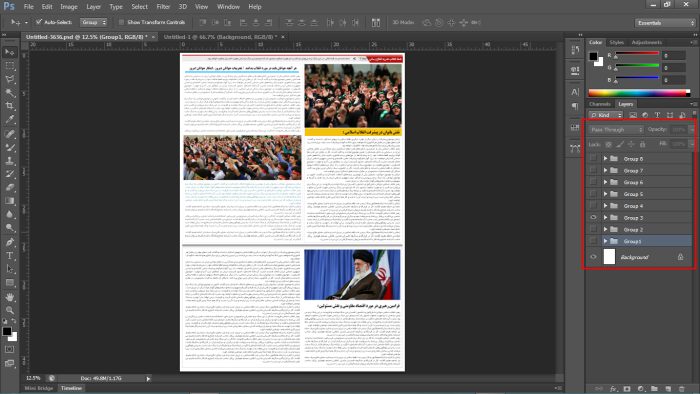
Task: Expand Group1 disclosure triangle
Action: coord(605,241)
